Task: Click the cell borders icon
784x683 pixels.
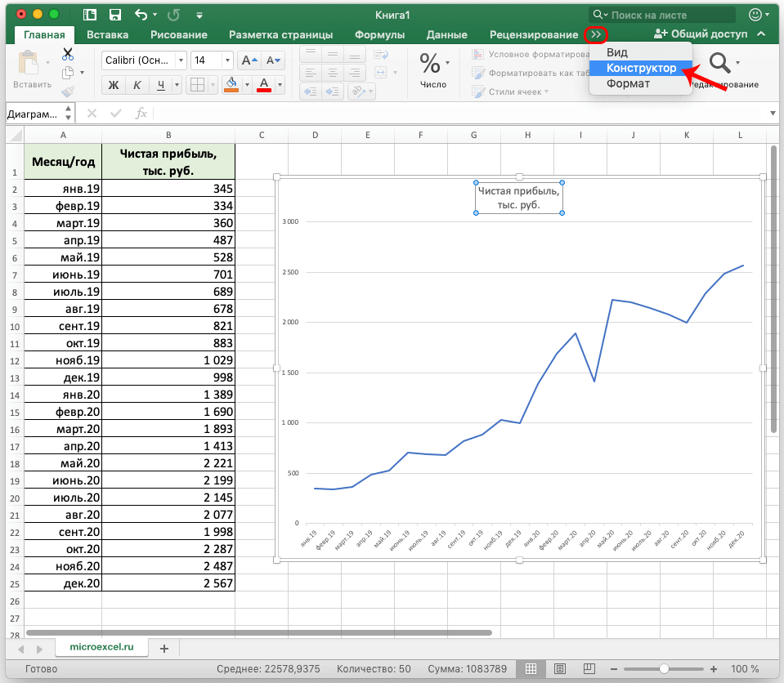Action: [x=198, y=85]
